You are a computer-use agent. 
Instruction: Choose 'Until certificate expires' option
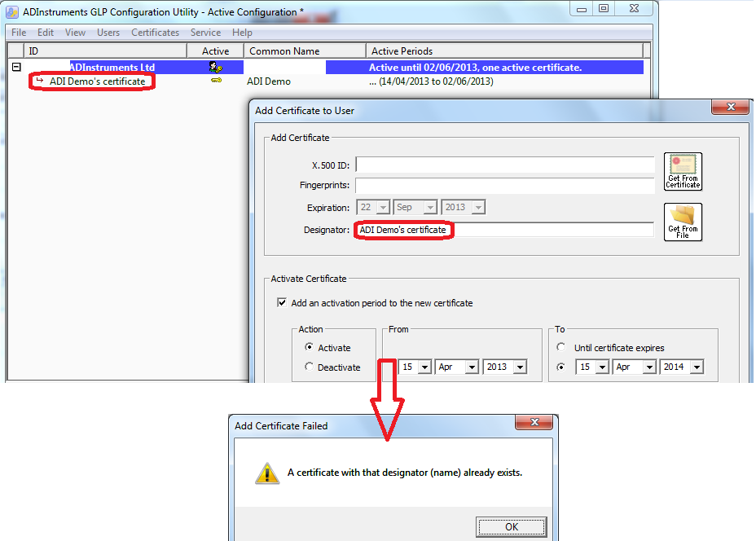(x=560, y=348)
